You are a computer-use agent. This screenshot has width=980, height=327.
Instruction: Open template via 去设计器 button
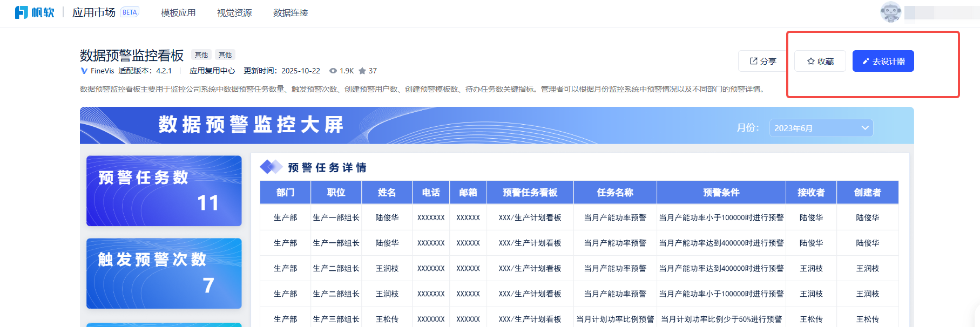(883, 61)
